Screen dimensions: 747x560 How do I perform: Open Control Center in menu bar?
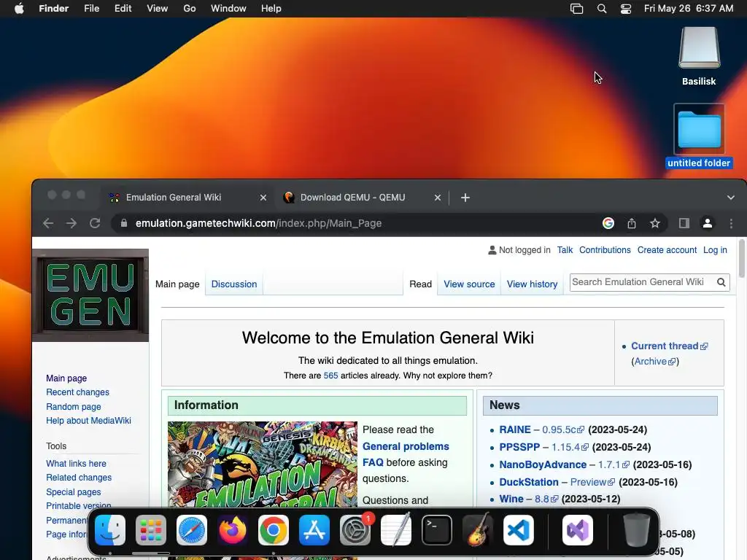(x=625, y=9)
